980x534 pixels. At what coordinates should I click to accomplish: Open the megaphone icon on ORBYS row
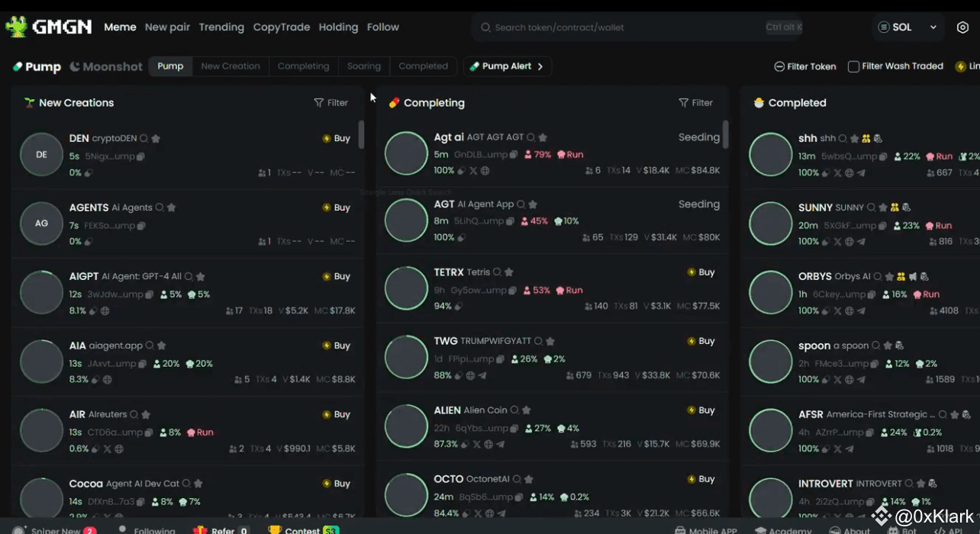point(913,277)
